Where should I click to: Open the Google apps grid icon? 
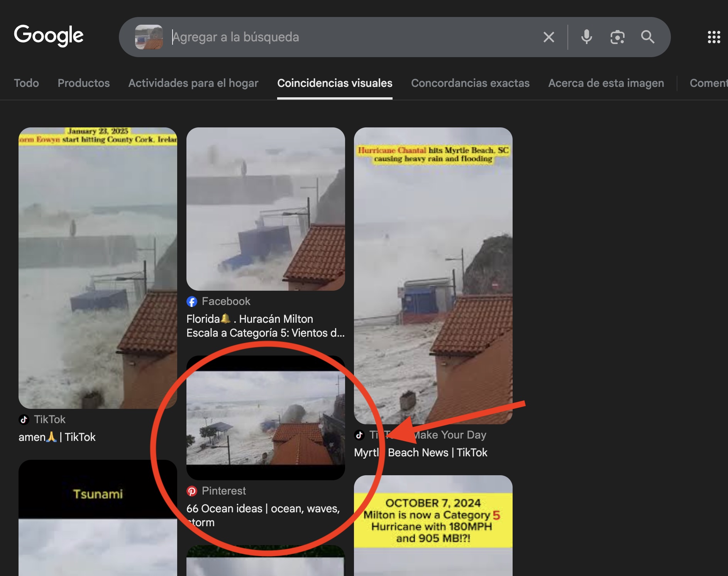(x=714, y=37)
